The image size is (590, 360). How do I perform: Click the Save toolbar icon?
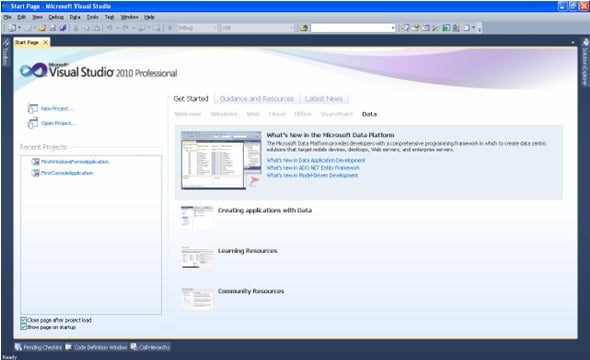[53, 28]
